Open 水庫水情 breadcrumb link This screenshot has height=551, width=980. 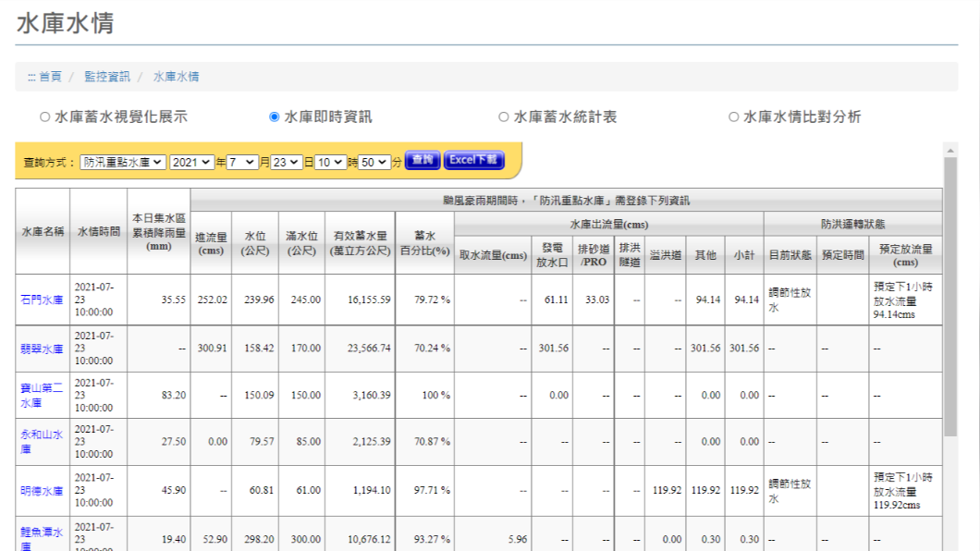pyautogui.click(x=176, y=77)
